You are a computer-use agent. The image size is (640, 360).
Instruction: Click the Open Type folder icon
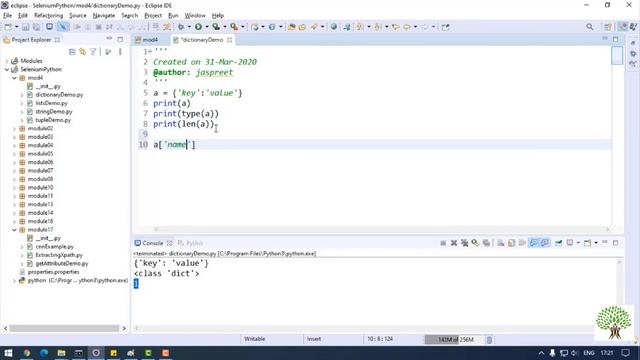(x=291, y=27)
